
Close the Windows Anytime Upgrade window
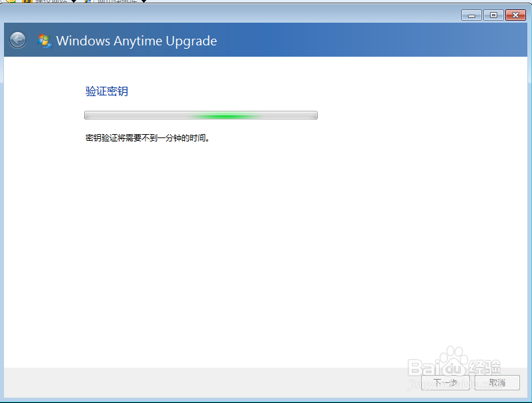515,15
